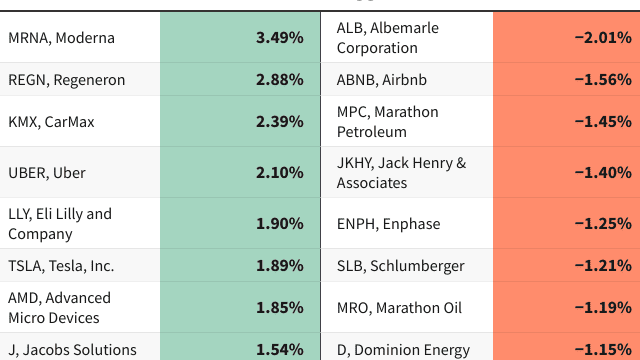This screenshot has width=640, height=360.
Task: Click the UBER, Uber row label
Action: click(47, 173)
